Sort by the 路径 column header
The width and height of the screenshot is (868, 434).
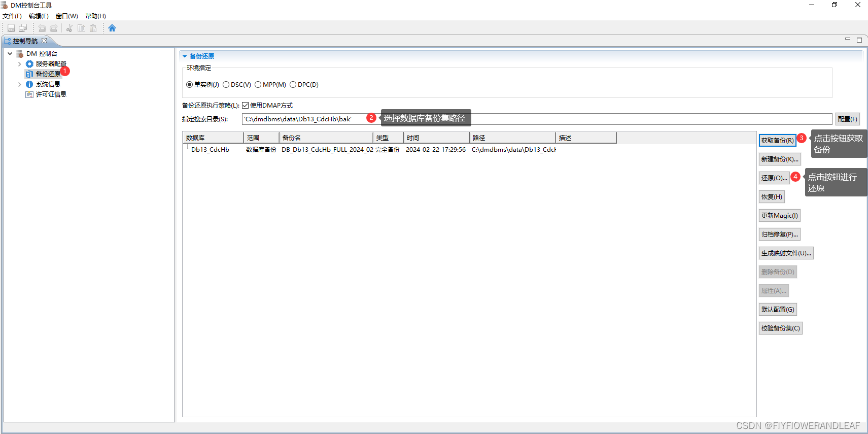tap(512, 138)
